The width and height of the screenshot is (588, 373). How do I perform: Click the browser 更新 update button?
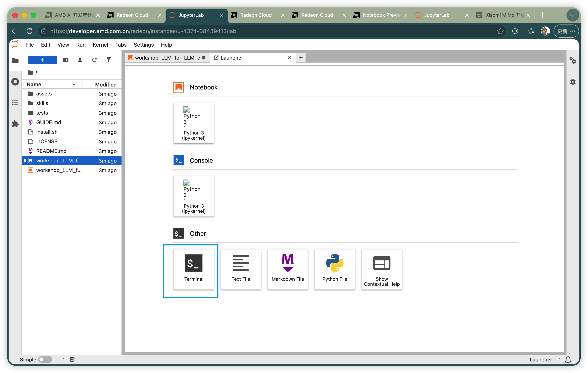(566, 31)
